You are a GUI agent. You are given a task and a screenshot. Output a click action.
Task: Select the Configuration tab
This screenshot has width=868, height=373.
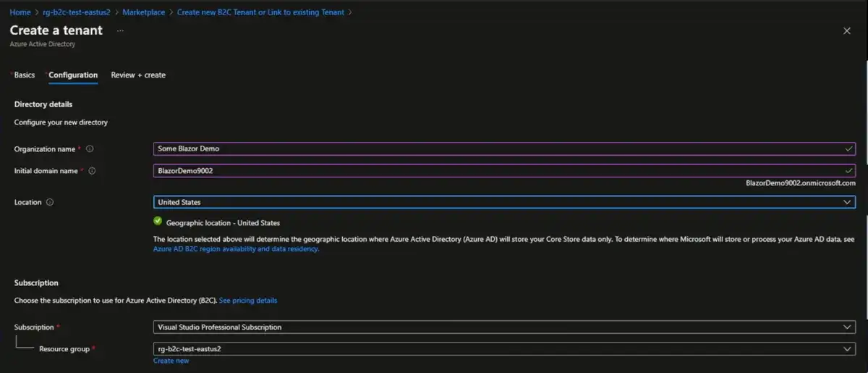(x=73, y=75)
